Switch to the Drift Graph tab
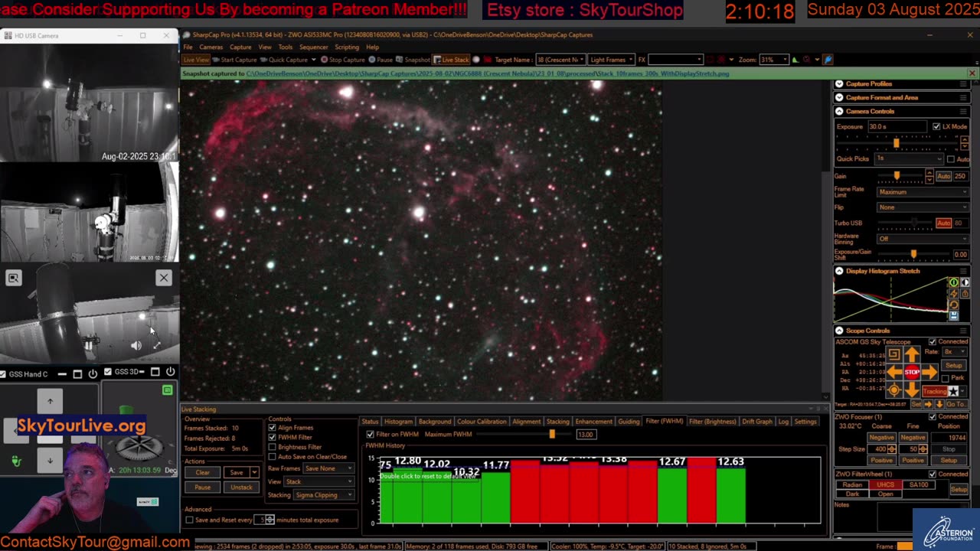This screenshot has width=980, height=551. coord(757,422)
